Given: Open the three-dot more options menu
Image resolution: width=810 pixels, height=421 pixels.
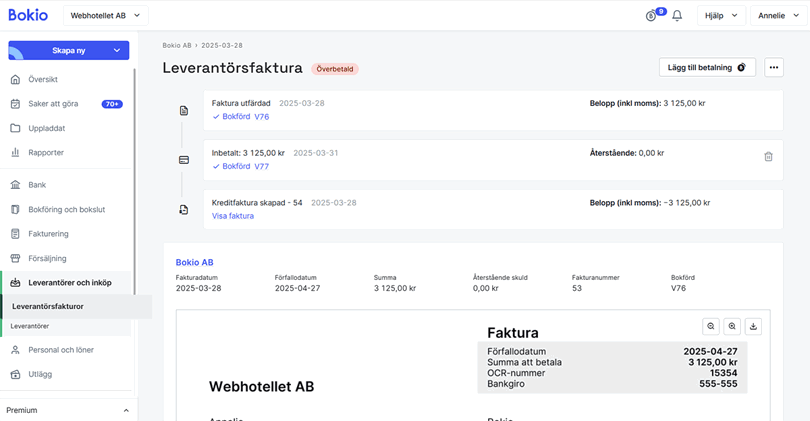Looking at the screenshot, I should pyautogui.click(x=773, y=68).
